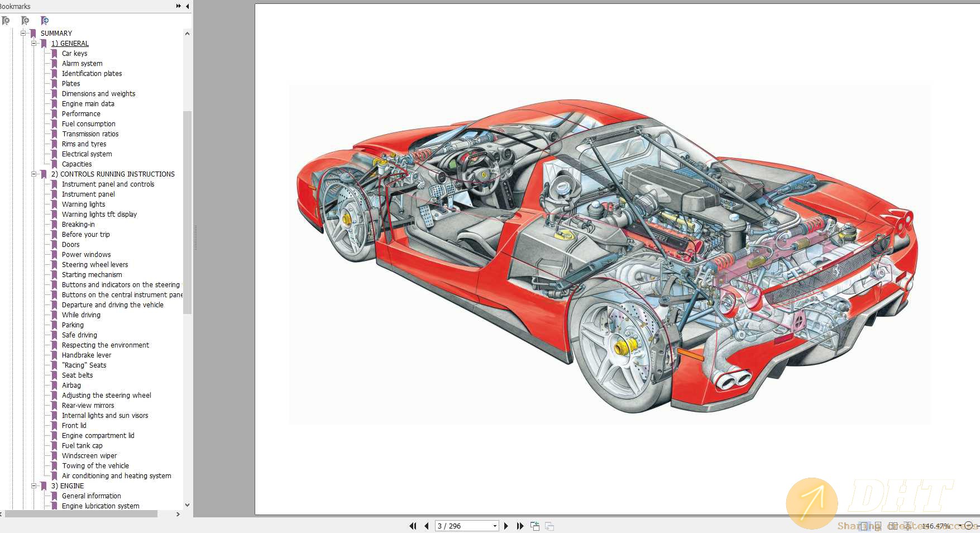Select the continuous page layout icon

click(x=878, y=526)
